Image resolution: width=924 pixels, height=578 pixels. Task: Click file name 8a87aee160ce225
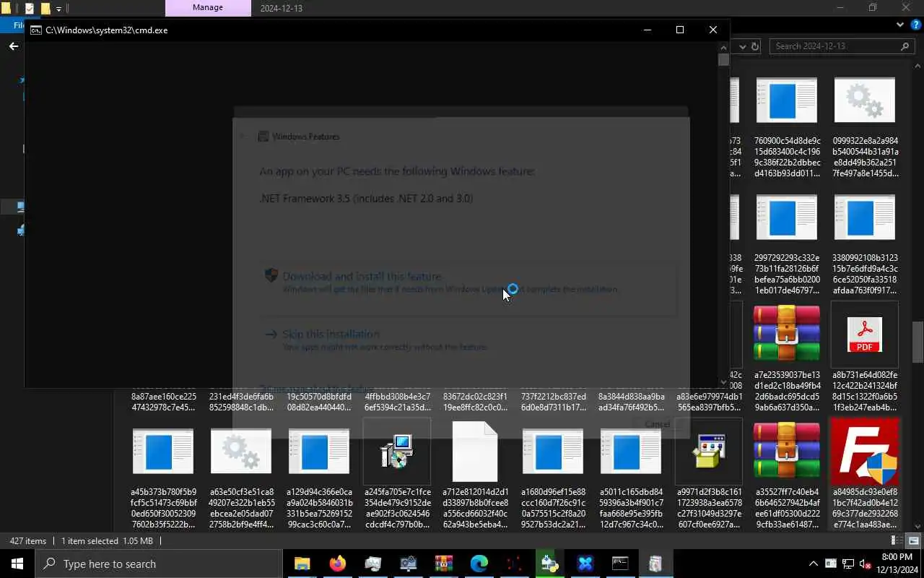tap(162, 402)
